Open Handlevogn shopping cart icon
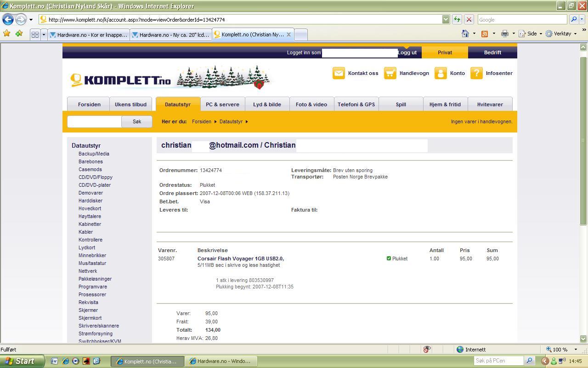The height and width of the screenshot is (368, 588). tap(390, 73)
